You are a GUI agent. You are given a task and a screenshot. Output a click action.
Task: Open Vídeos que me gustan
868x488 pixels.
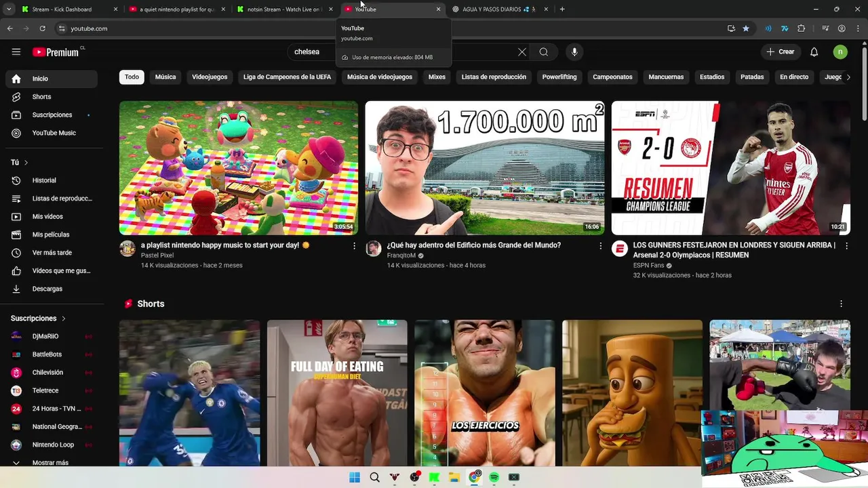[x=52, y=270]
